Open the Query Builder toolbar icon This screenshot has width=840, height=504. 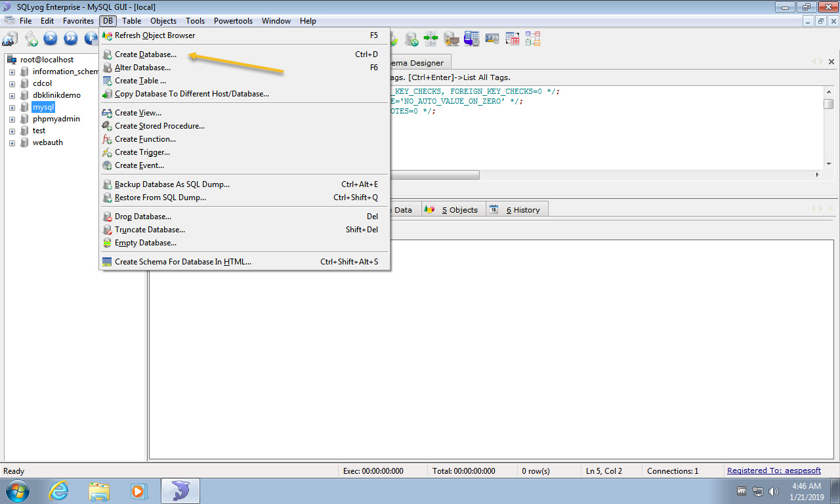tap(513, 39)
